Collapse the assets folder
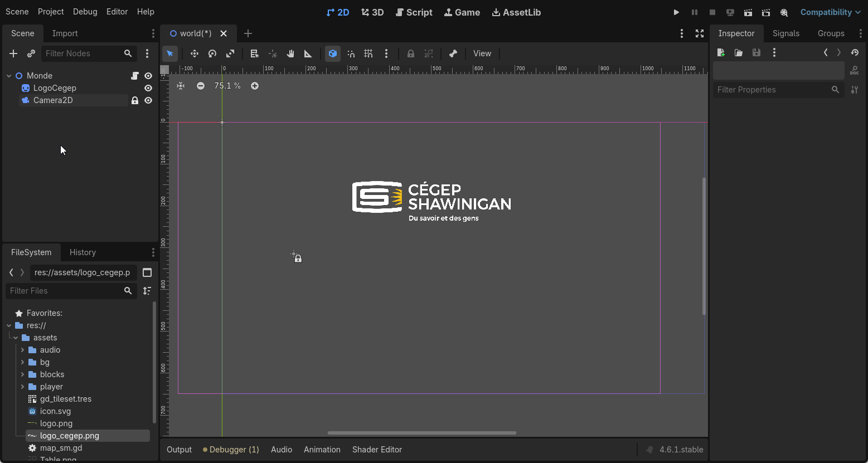This screenshot has width=868, height=463. [x=16, y=338]
